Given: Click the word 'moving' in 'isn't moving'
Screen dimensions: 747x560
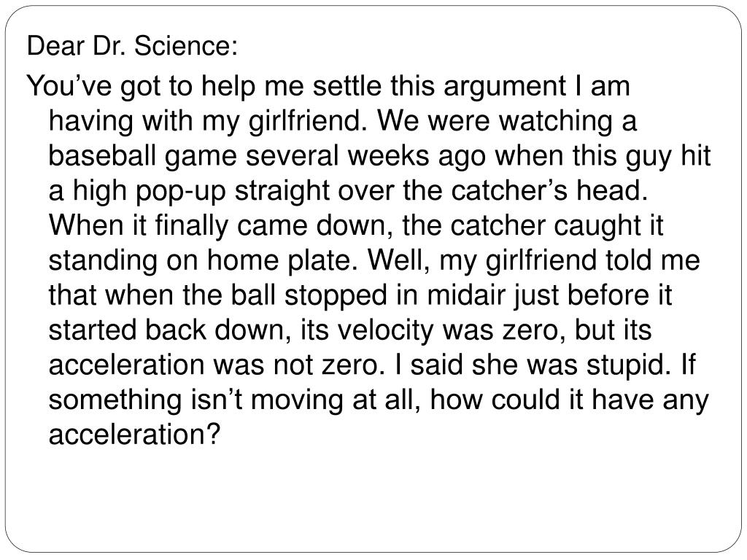Looking at the screenshot, I should pos(298,401).
